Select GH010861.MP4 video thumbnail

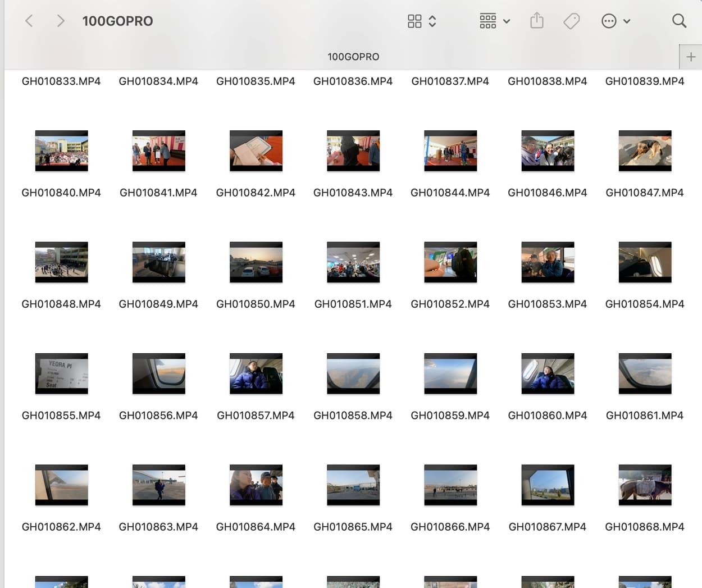(645, 374)
